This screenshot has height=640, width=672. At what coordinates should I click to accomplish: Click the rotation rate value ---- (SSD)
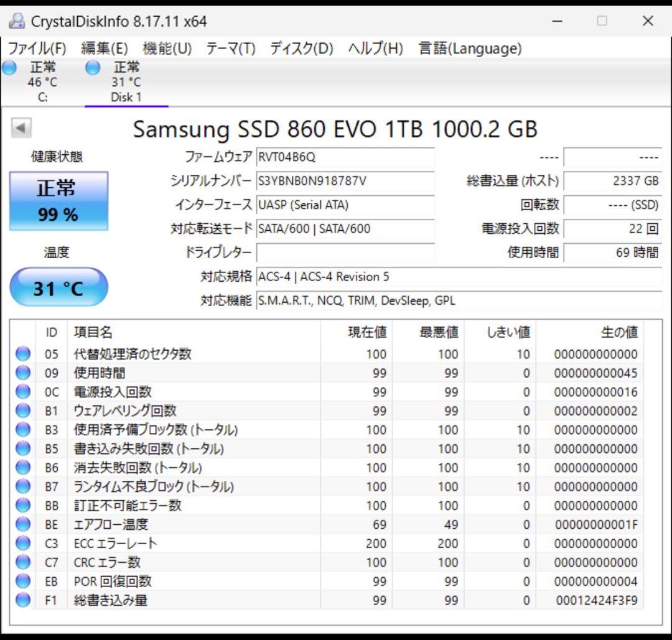pyautogui.click(x=613, y=205)
